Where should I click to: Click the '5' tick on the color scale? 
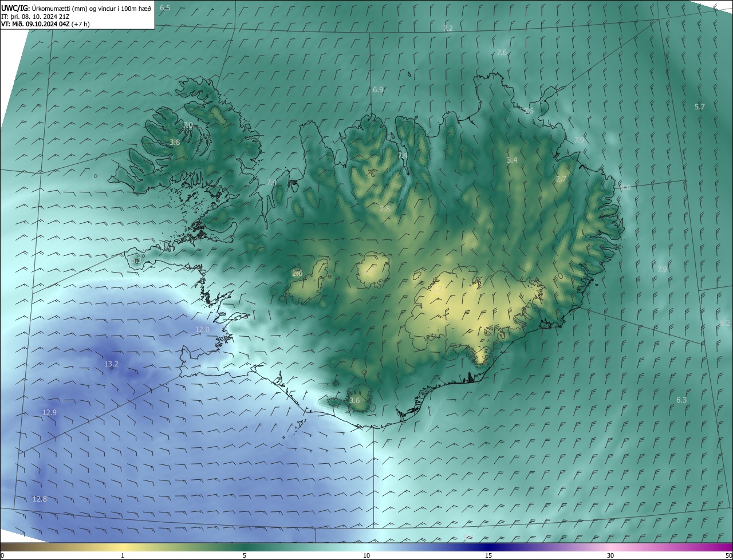click(245, 555)
